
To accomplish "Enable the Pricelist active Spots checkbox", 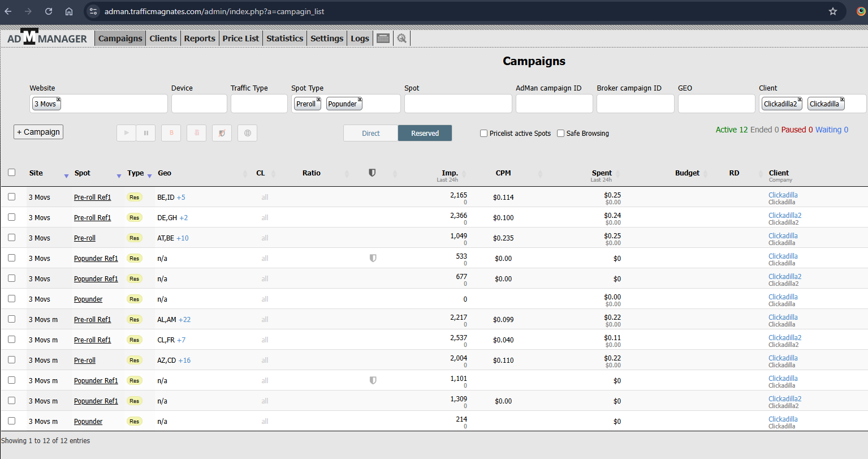I will (483, 134).
